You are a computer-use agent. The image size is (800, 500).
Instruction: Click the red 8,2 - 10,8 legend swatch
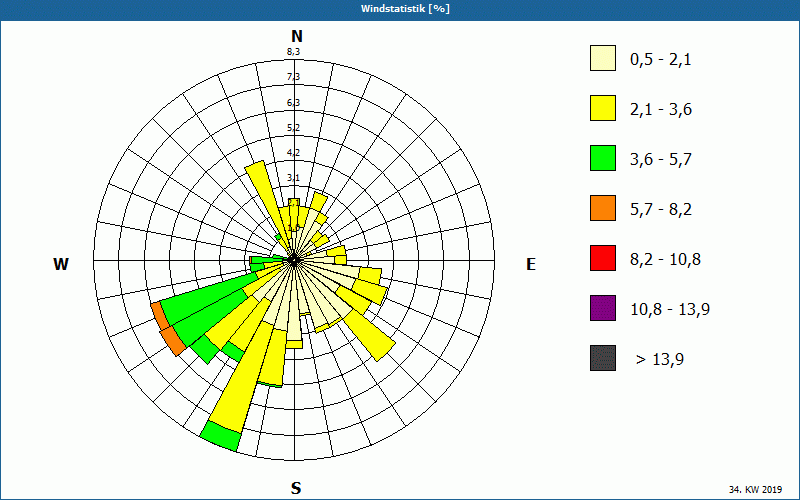coord(603,258)
